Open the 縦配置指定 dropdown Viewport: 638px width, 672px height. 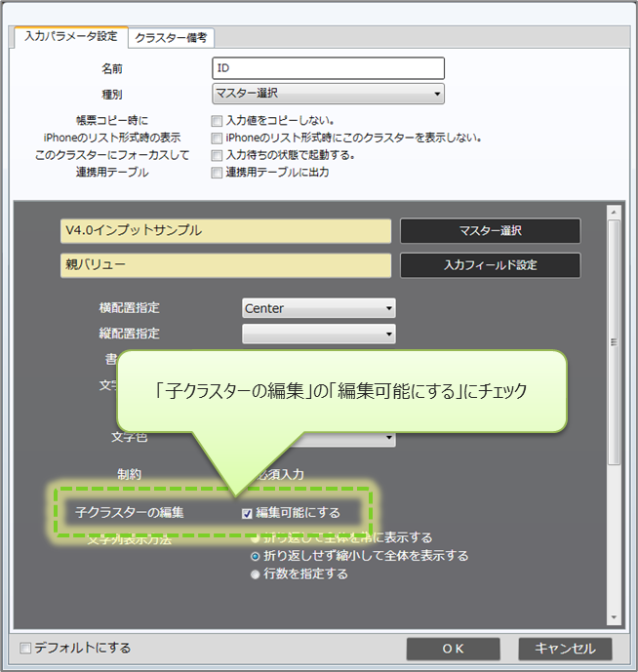[x=319, y=334]
